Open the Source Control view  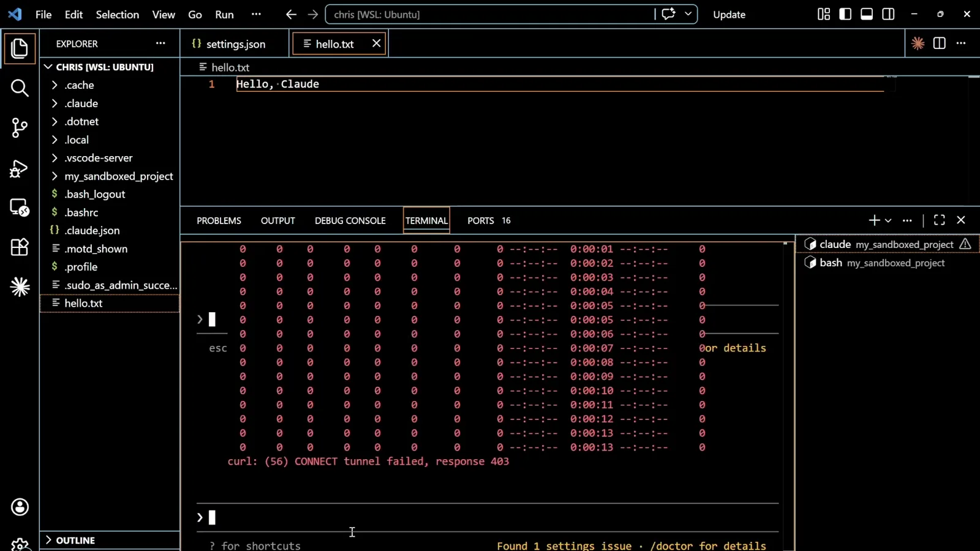(20, 128)
